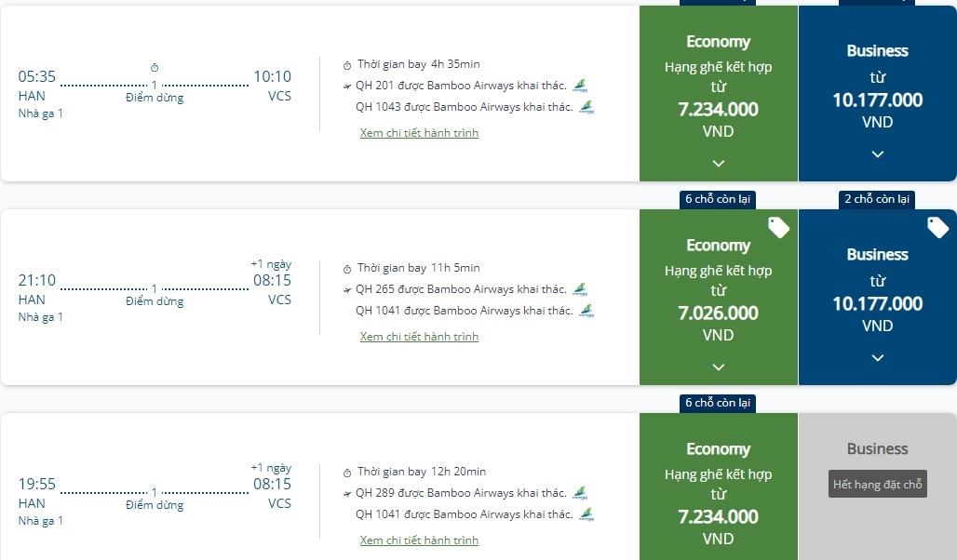Screen dimensions: 957x560
Task: Click '6 chỗ còn lại' badge above 7.026.000
Action: click(718, 199)
